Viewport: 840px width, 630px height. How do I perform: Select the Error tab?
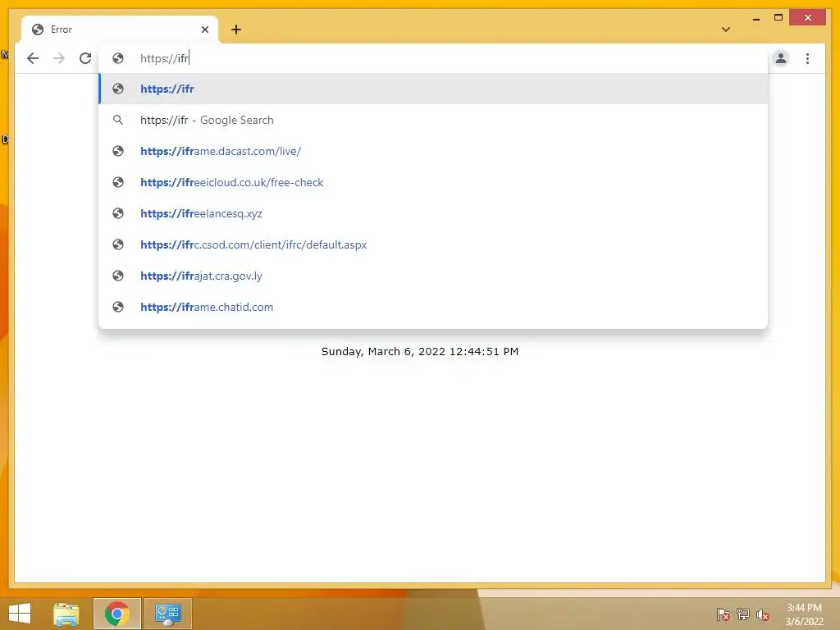[x=120, y=30]
